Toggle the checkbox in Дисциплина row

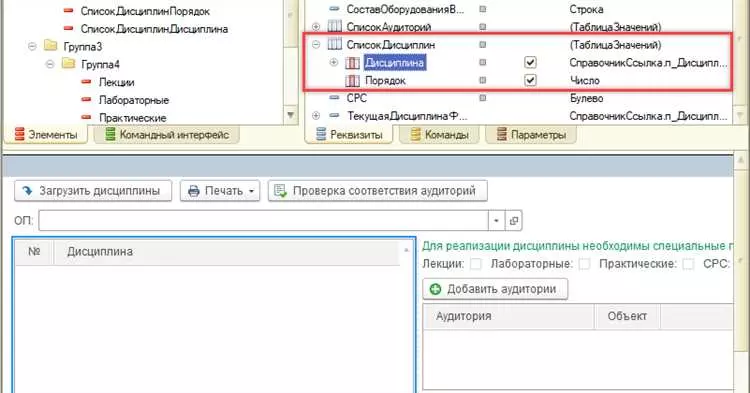point(530,62)
